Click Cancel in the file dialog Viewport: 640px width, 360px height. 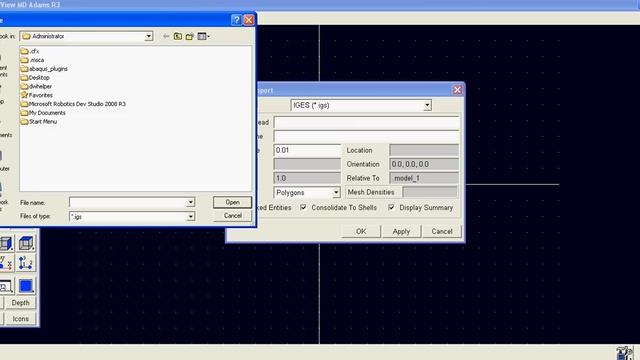click(x=232, y=216)
